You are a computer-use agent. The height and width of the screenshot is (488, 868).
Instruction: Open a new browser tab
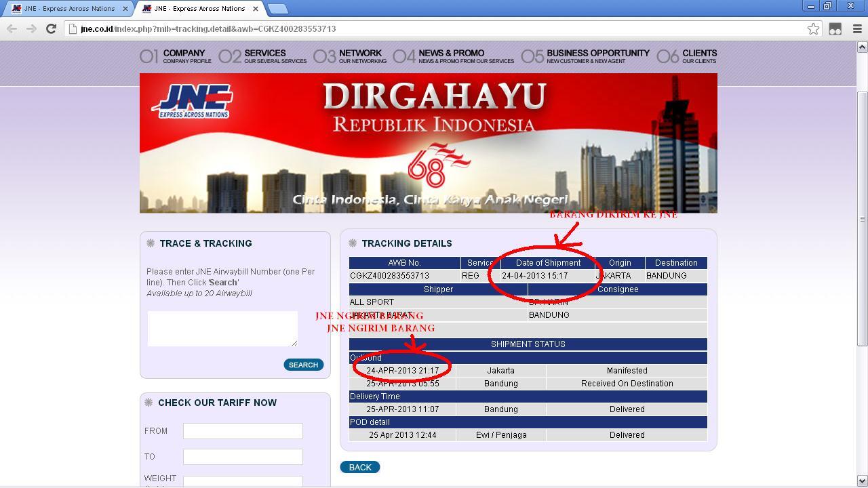point(277,9)
